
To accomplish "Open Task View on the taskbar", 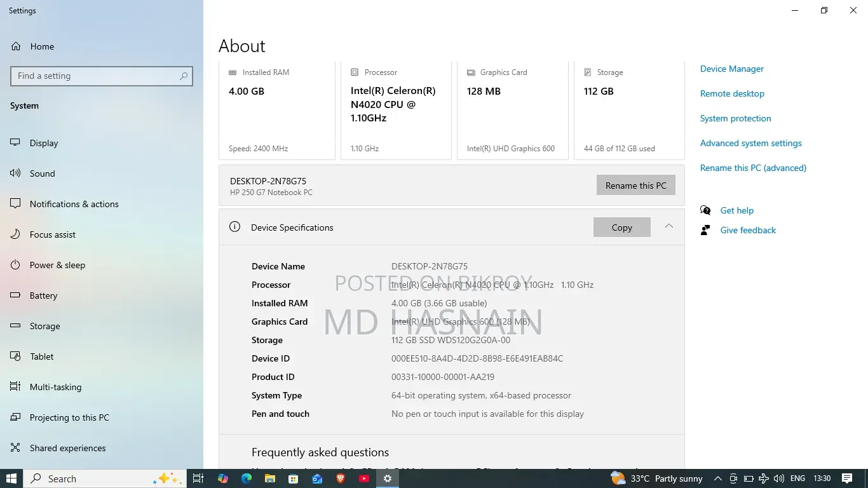I will pos(198,478).
